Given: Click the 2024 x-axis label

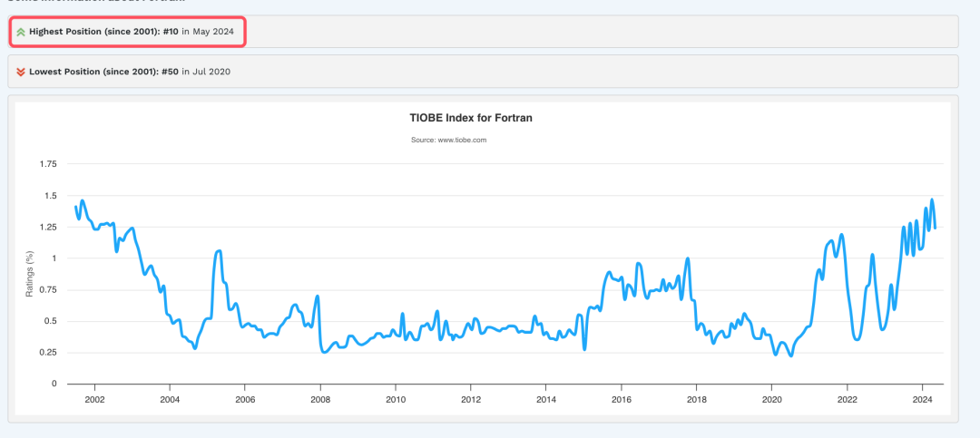Looking at the screenshot, I should click(x=922, y=400).
